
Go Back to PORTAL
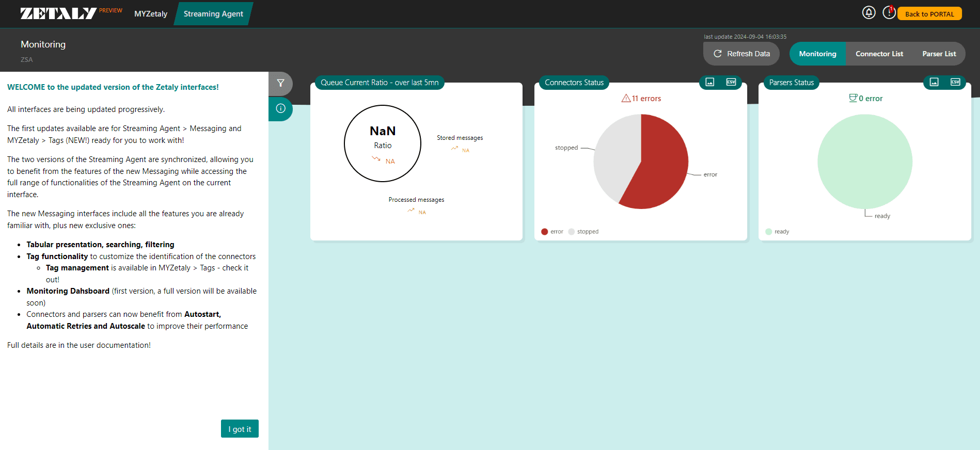click(929, 14)
